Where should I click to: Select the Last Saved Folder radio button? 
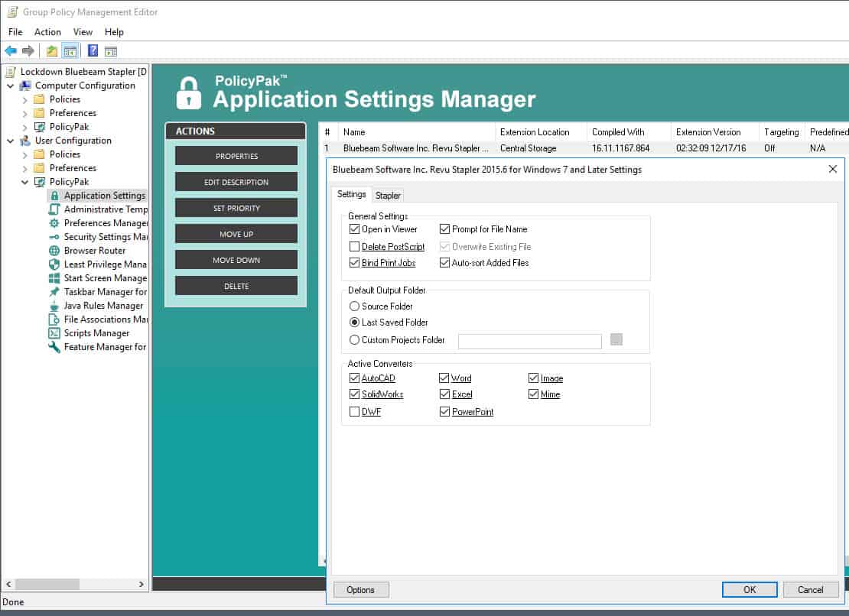click(x=354, y=323)
